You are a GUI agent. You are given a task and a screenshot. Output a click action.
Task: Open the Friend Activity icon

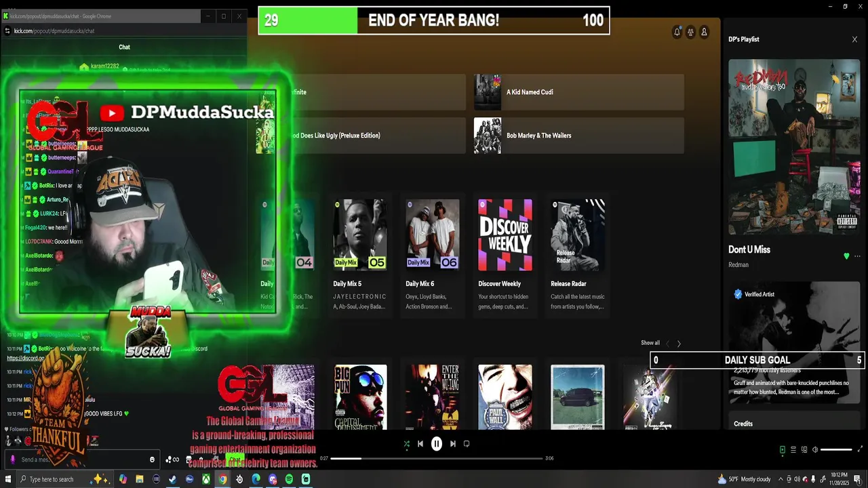690,32
